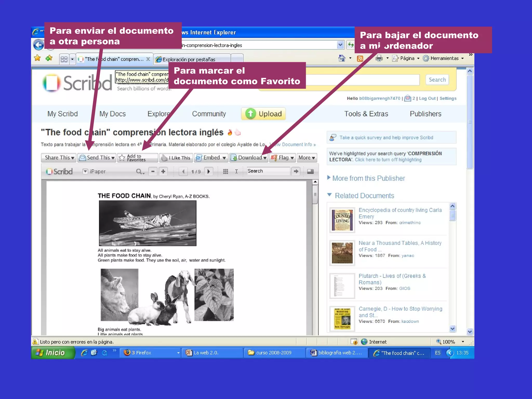Image resolution: width=532 pixels, height=399 pixels.
Task: Click the iPaper Search input field
Action: tap(268, 171)
